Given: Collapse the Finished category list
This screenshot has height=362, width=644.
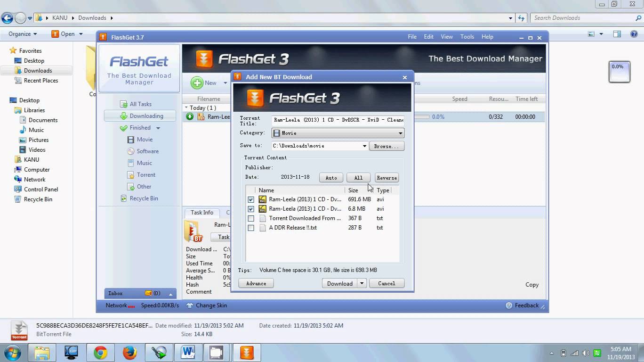Looking at the screenshot, I should (x=158, y=128).
